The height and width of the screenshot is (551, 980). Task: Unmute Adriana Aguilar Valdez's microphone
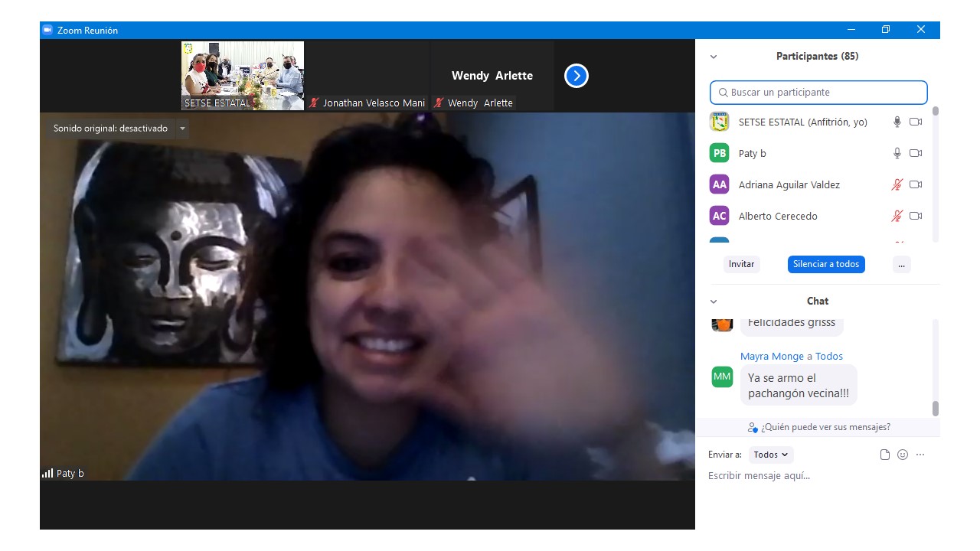(897, 184)
